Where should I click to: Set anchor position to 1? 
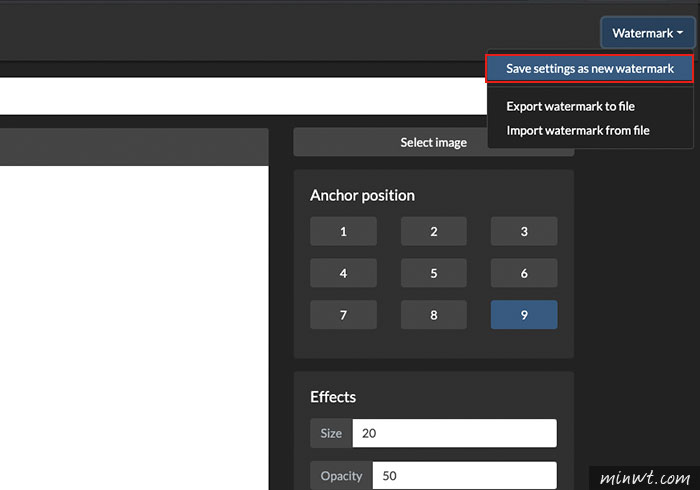(343, 231)
